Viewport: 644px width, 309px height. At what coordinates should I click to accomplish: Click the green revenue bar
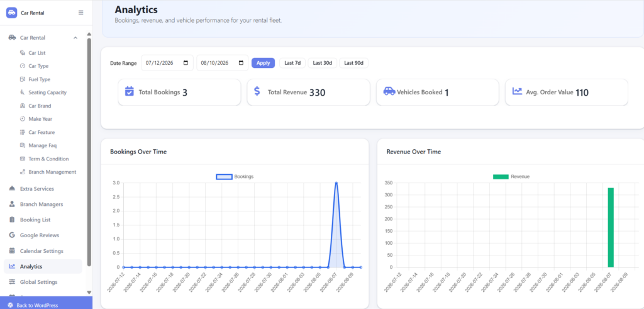[611, 227]
